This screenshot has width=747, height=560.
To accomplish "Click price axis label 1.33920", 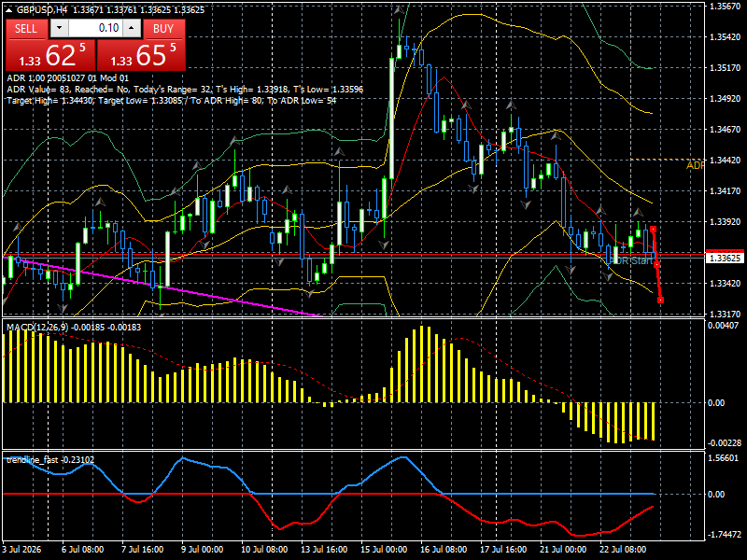I will point(726,222).
